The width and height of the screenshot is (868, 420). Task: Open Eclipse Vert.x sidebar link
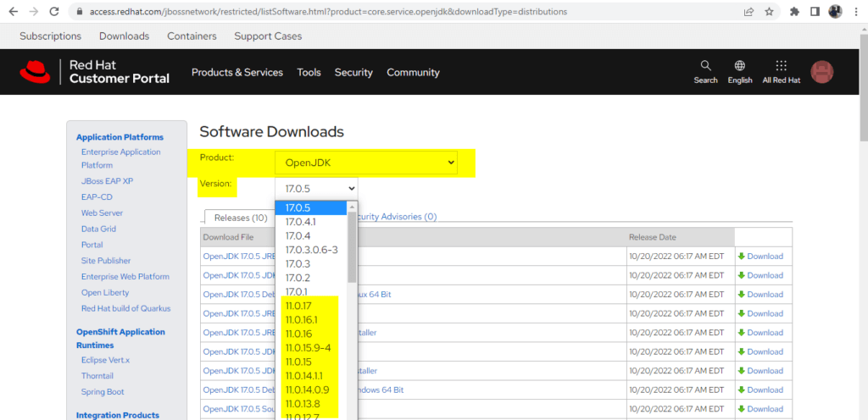pos(105,360)
